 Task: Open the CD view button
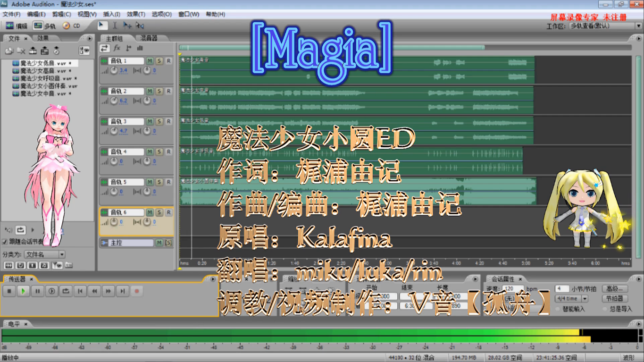[72, 25]
